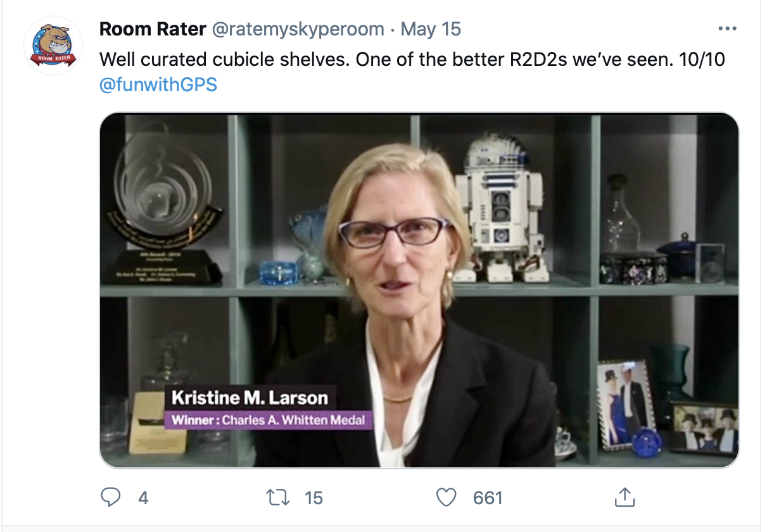The image size is (779, 532).
Task: Open the three-dot more options menu
Action: [x=727, y=29]
